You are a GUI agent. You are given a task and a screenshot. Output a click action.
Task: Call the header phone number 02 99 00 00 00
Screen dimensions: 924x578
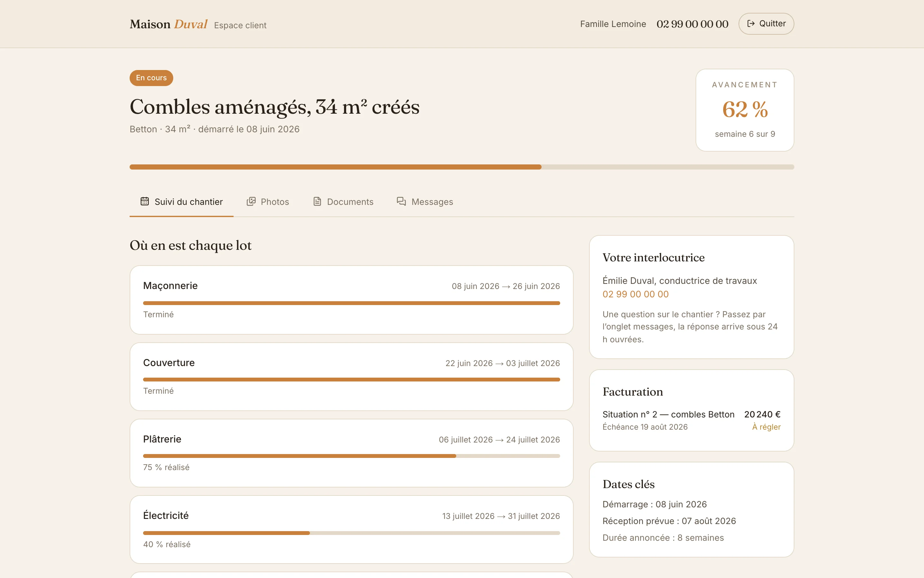[692, 24]
